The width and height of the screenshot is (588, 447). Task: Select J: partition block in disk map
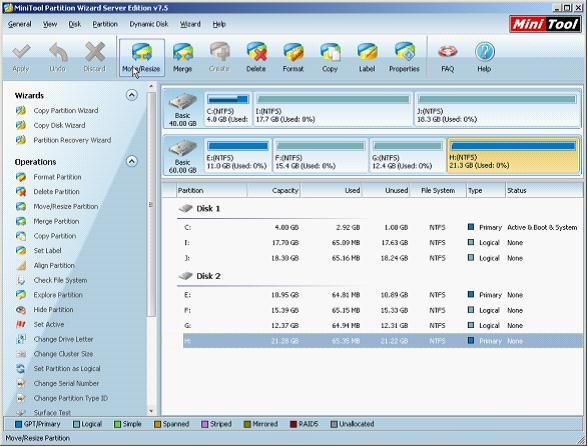(497, 109)
